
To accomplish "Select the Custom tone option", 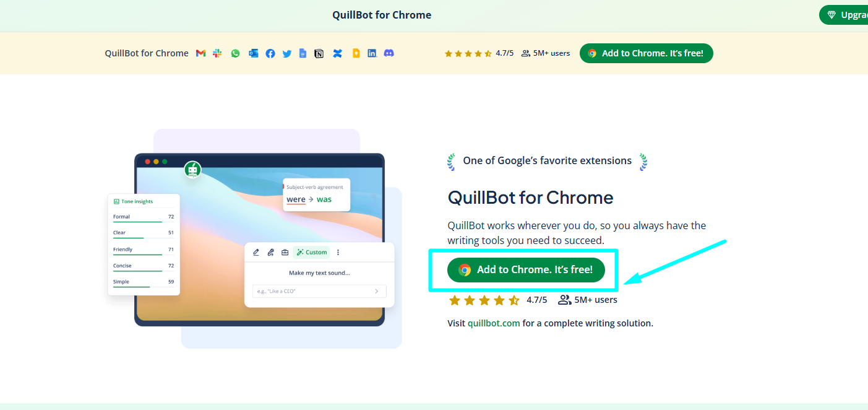I will tap(311, 252).
